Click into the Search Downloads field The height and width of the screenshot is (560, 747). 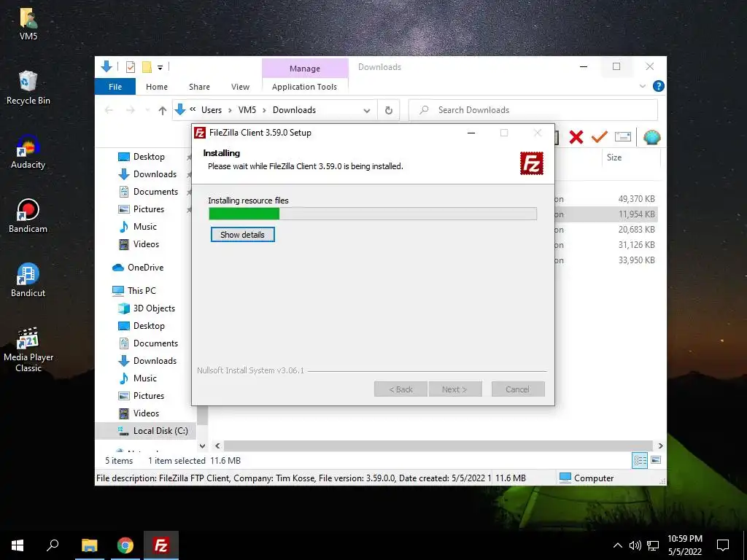point(533,110)
